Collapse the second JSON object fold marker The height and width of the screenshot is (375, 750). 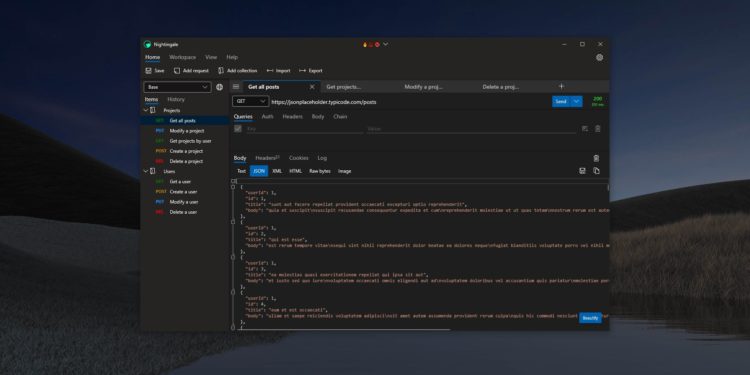[233, 222]
